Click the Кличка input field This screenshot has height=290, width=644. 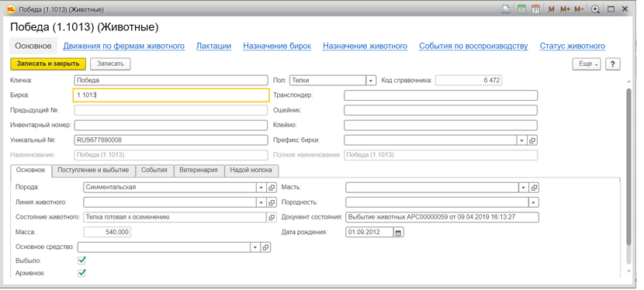171,81
